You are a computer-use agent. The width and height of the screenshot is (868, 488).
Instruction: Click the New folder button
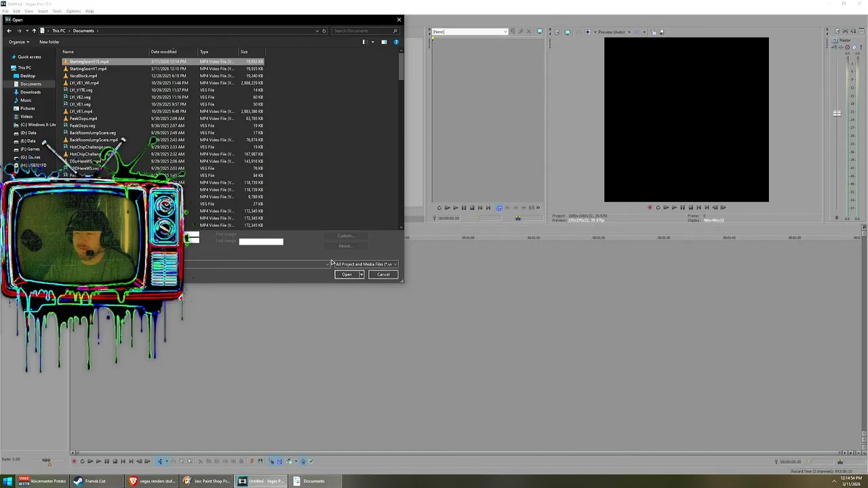click(x=50, y=42)
